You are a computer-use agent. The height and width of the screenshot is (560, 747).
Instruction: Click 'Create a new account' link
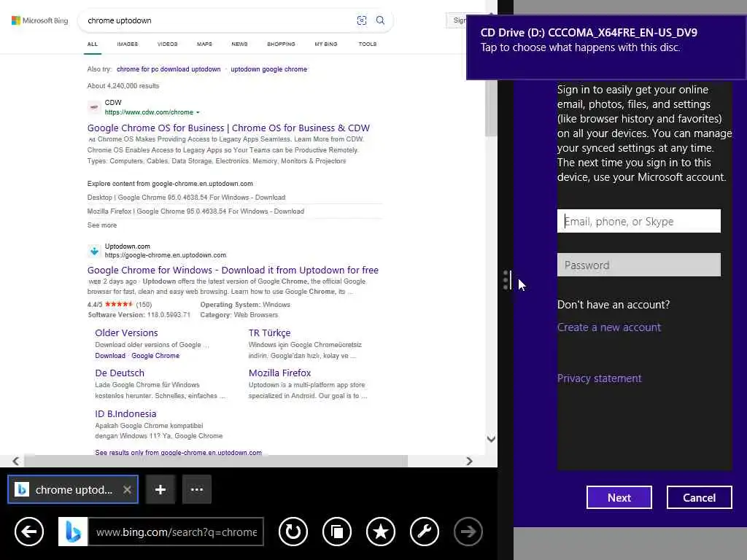click(609, 327)
